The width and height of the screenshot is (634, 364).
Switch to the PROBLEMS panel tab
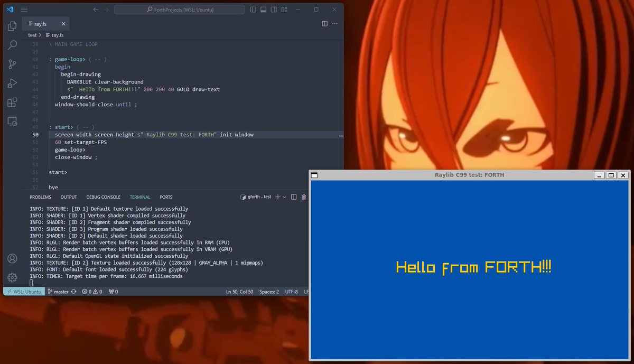pyautogui.click(x=40, y=197)
